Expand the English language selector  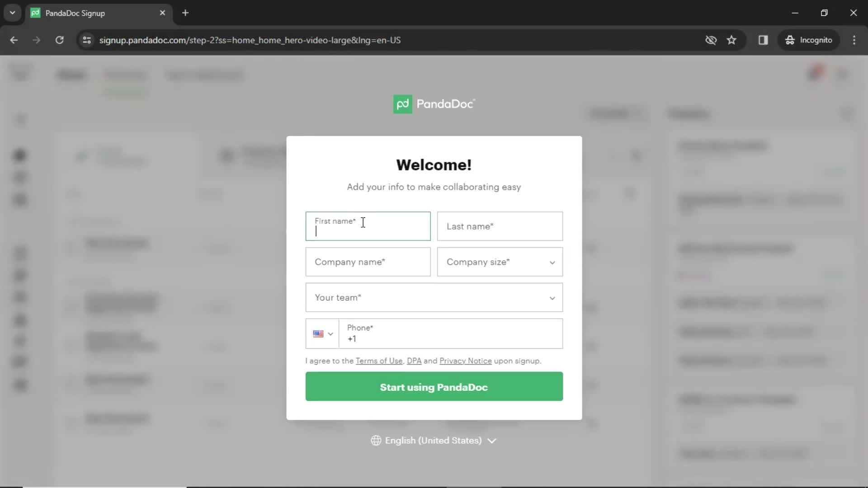point(434,441)
